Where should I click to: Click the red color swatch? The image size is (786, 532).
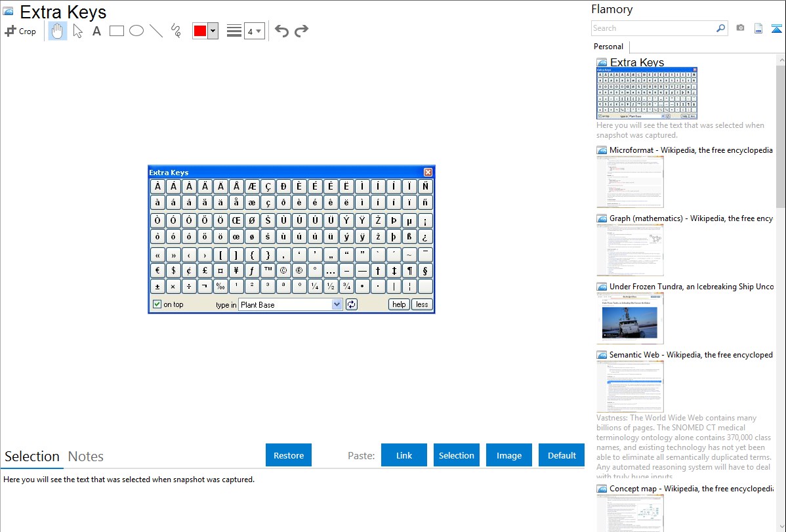coord(200,31)
